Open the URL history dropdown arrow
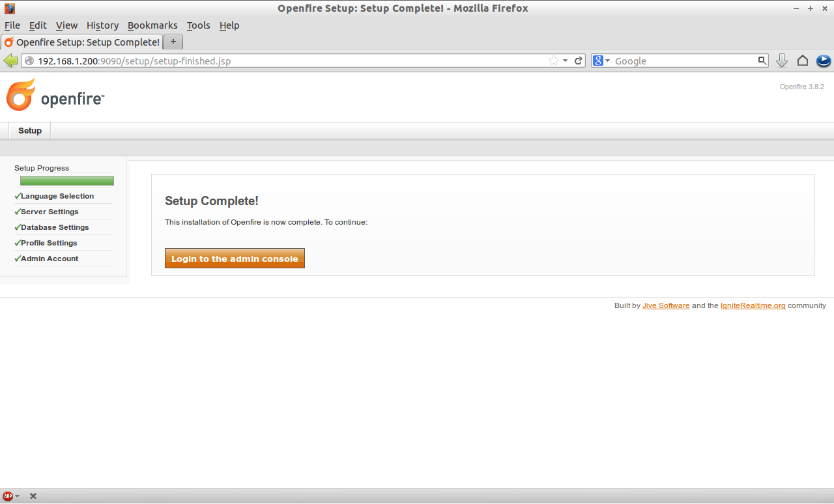This screenshot has height=504, width=834. [566, 61]
